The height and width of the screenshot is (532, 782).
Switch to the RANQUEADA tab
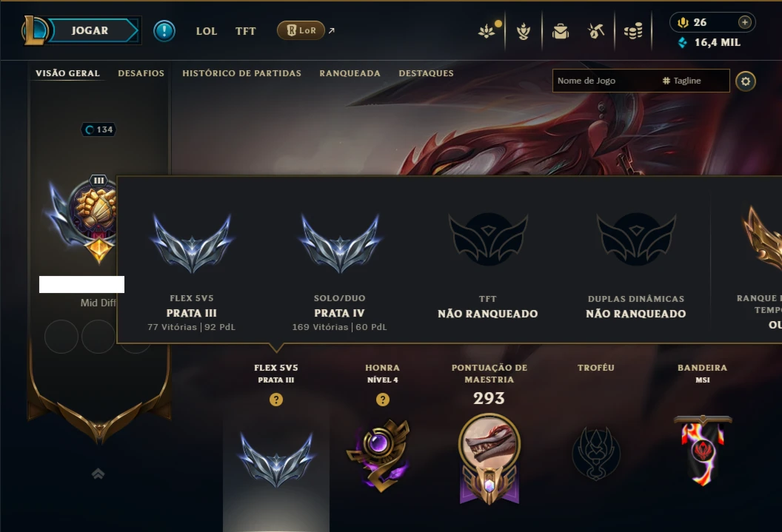350,73
